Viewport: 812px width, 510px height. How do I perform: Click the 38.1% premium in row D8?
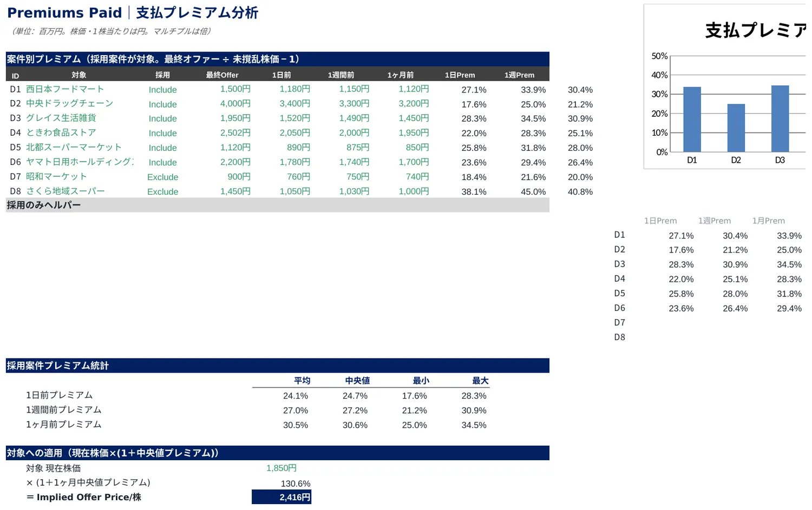coord(474,191)
